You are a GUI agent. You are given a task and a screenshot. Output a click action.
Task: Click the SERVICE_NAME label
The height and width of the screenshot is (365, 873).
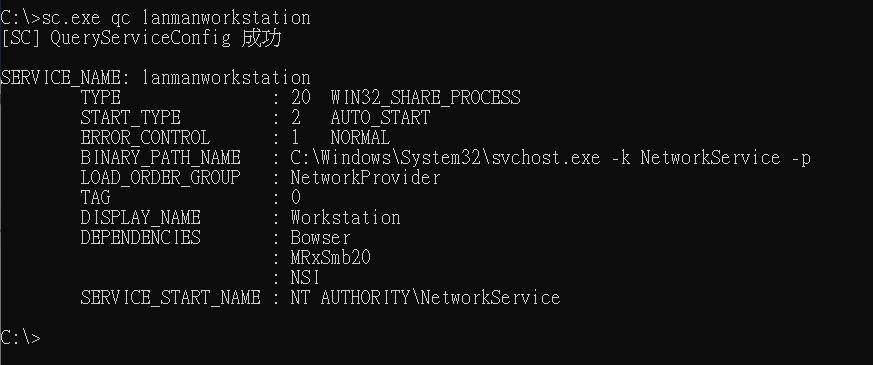67,77
